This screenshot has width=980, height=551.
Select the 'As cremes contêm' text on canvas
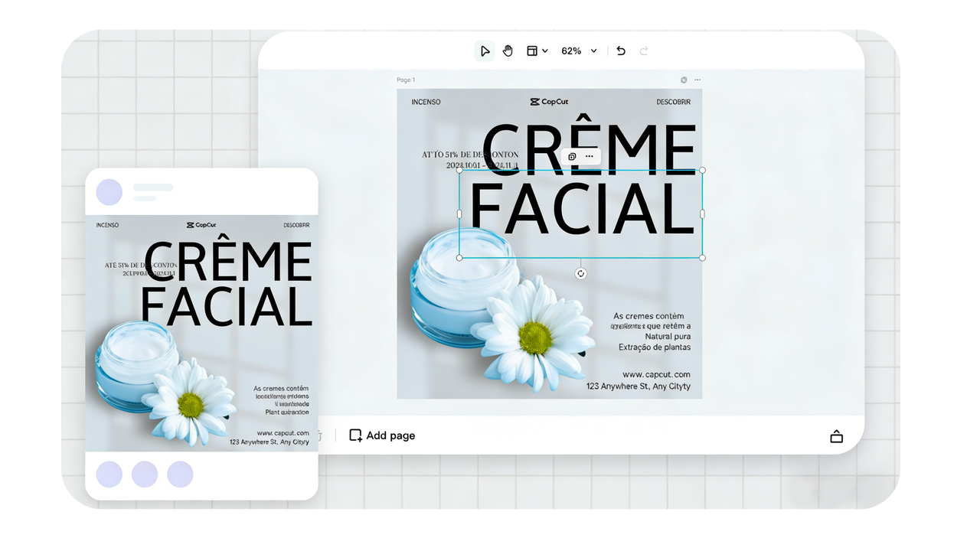(x=648, y=316)
